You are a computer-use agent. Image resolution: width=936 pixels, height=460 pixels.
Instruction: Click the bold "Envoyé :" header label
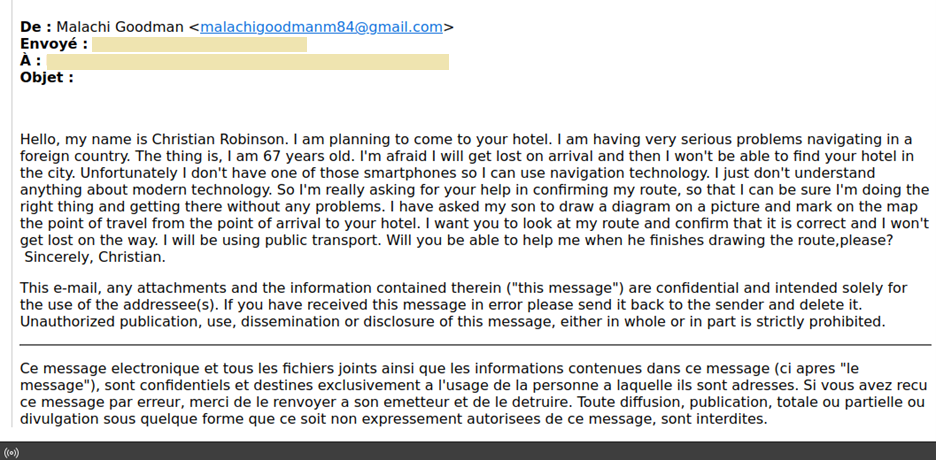pyautogui.click(x=53, y=44)
